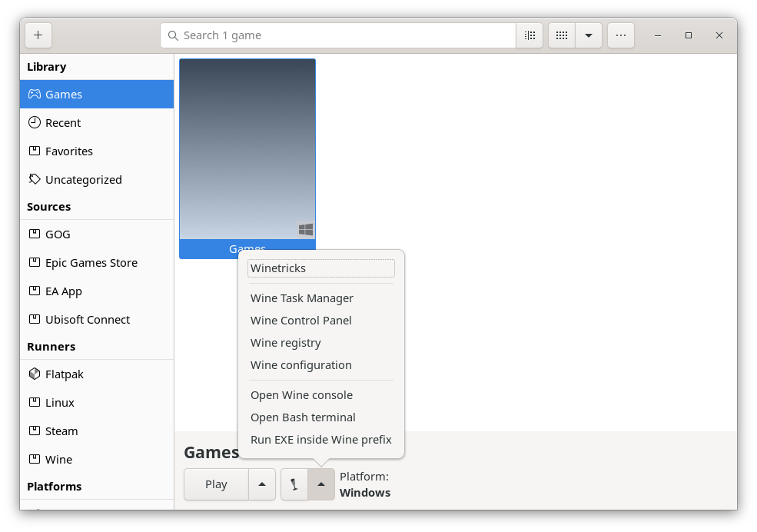Click the Wine glass runner button
The image size is (757, 532).
(294, 484)
